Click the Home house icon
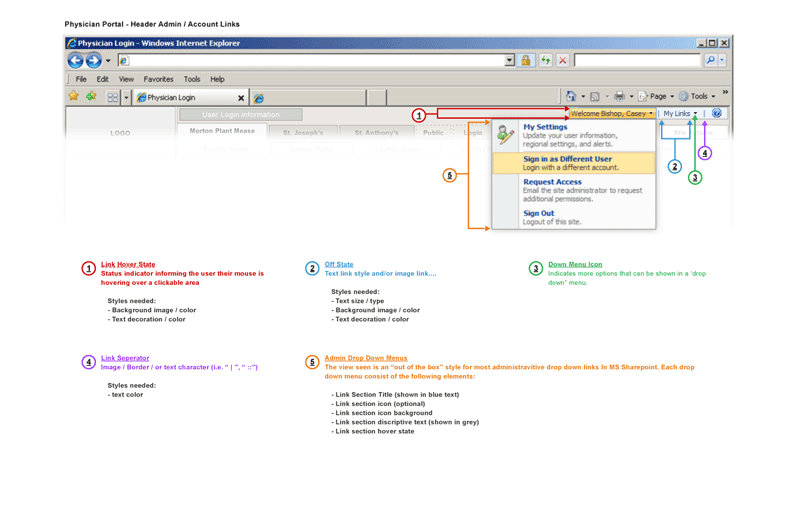 [571, 96]
